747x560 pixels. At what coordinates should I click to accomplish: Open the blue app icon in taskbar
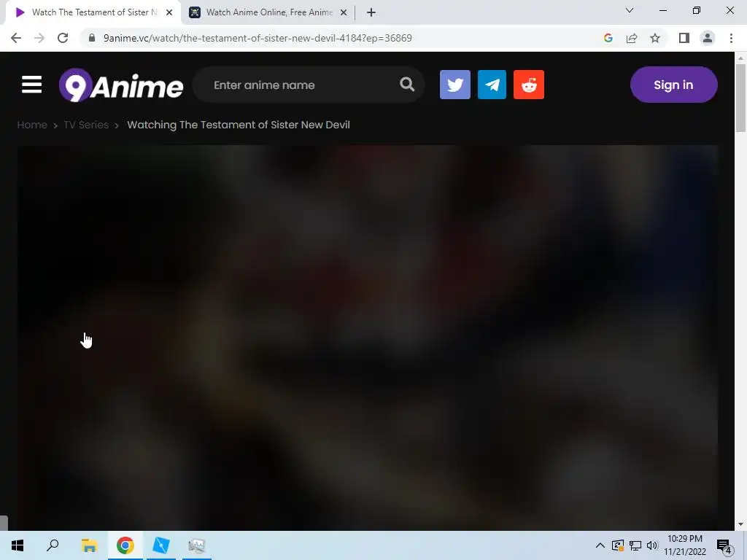point(161,545)
